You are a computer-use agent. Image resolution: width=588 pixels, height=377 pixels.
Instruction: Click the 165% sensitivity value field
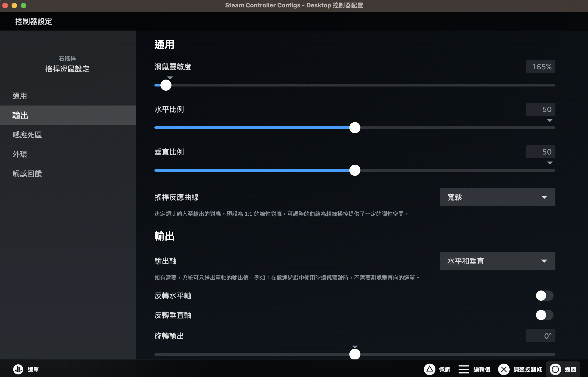coord(540,67)
